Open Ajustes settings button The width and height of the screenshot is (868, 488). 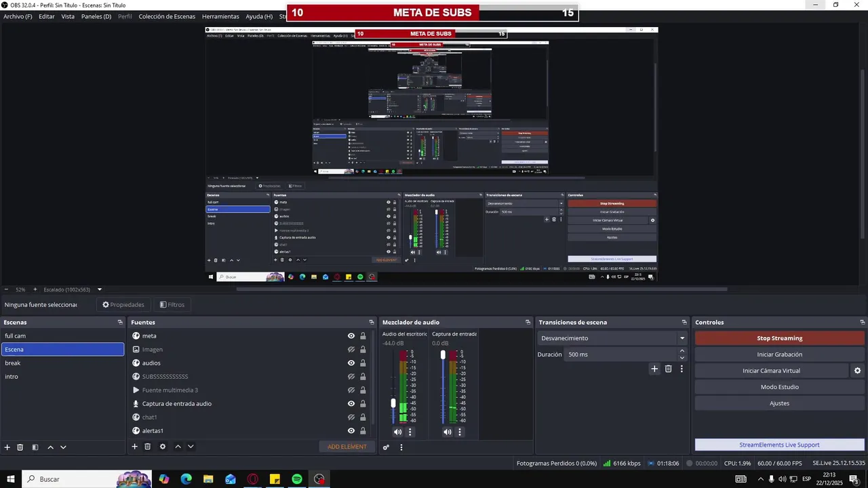coord(780,403)
